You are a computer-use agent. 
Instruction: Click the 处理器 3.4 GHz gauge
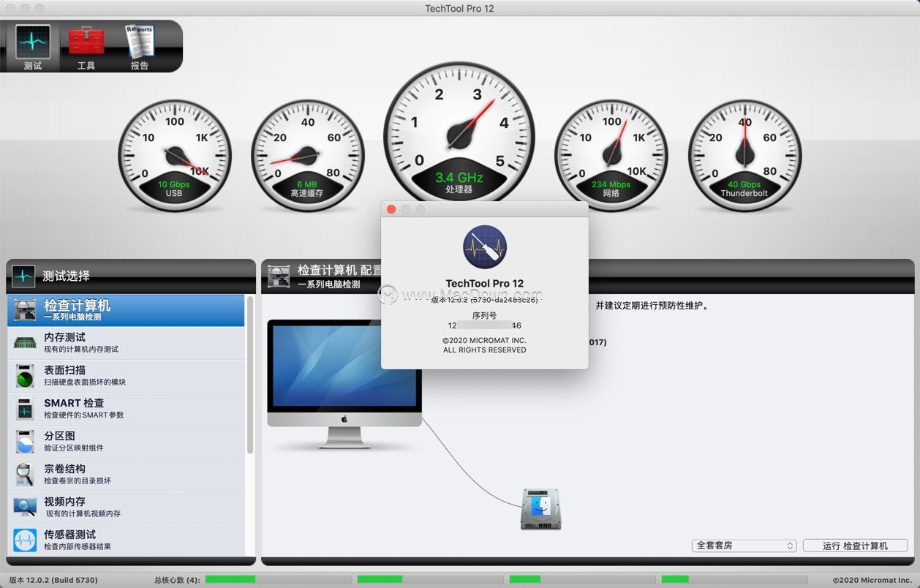[x=459, y=137]
